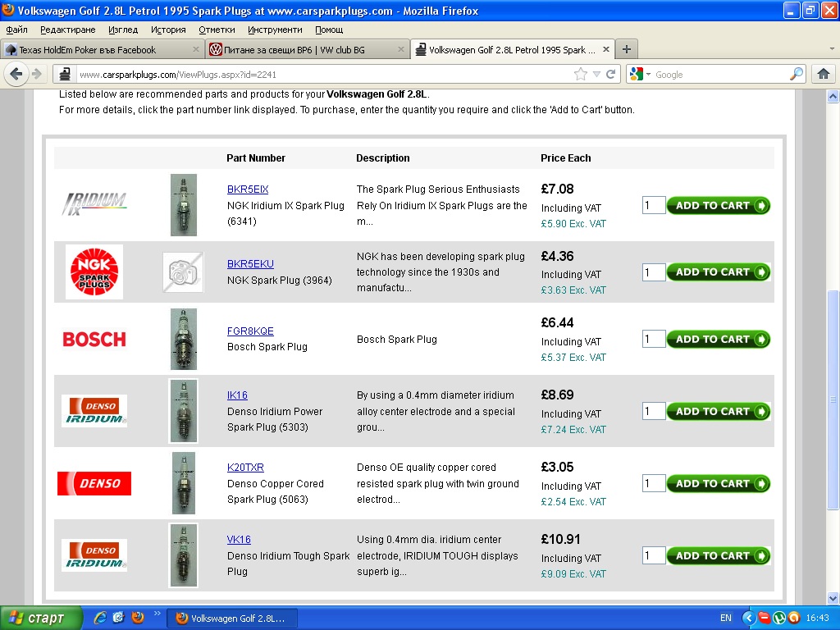The height and width of the screenshot is (630, 840).
Task: Add the Denso VK16 plug to cart
Action: pos(719,555)
